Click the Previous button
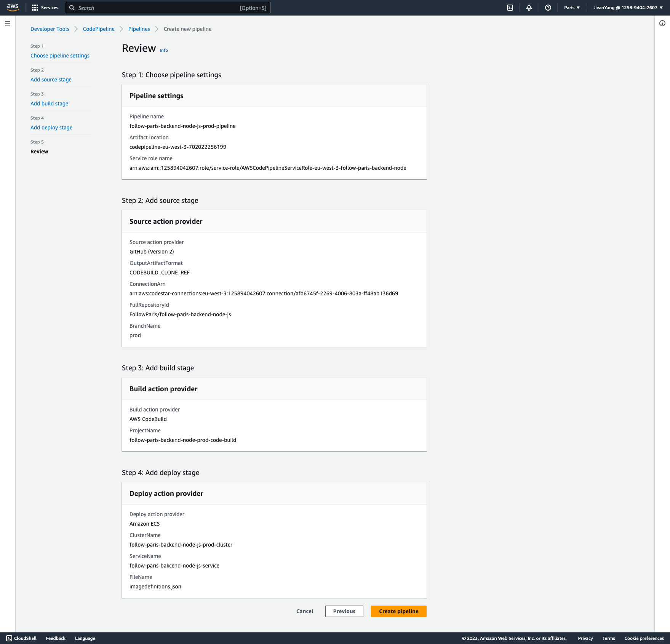This screenshot has width=670, height=644. [x=344, y=611]
